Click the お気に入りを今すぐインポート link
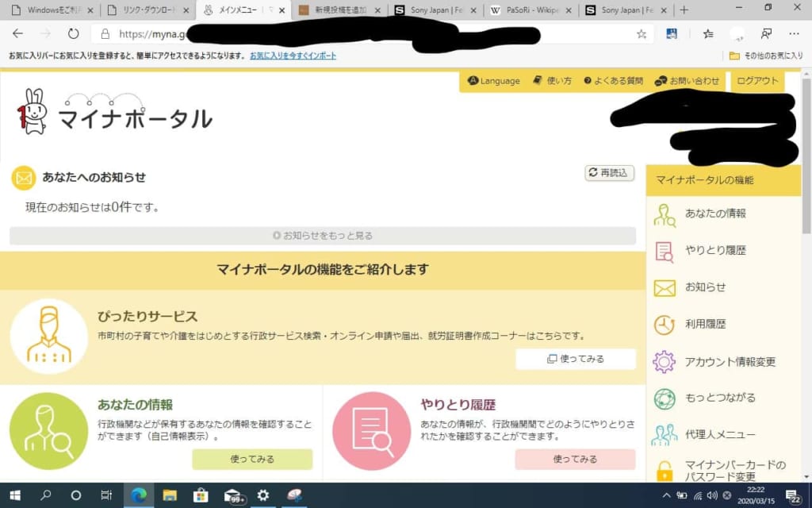This screenshot has width=812, height=508. click(293, 56)
